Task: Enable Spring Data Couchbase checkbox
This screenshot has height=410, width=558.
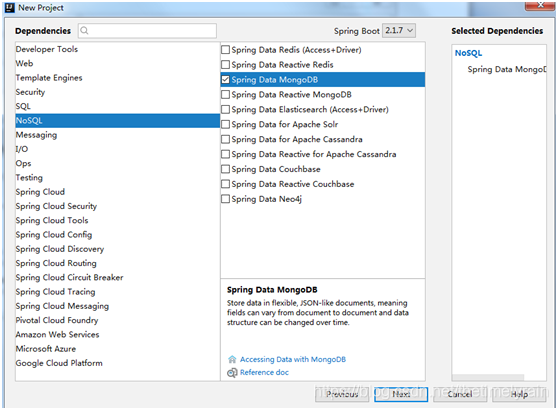Action: click(225, 169)
